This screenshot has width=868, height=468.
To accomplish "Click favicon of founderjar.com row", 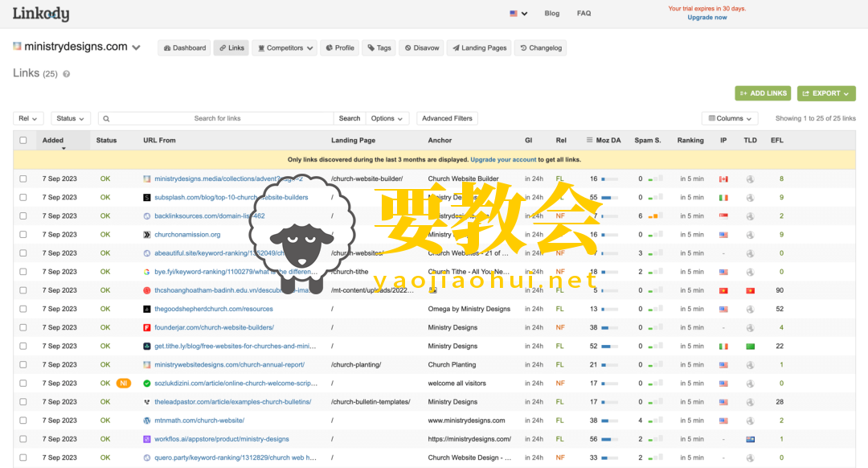I will [147, 327].
